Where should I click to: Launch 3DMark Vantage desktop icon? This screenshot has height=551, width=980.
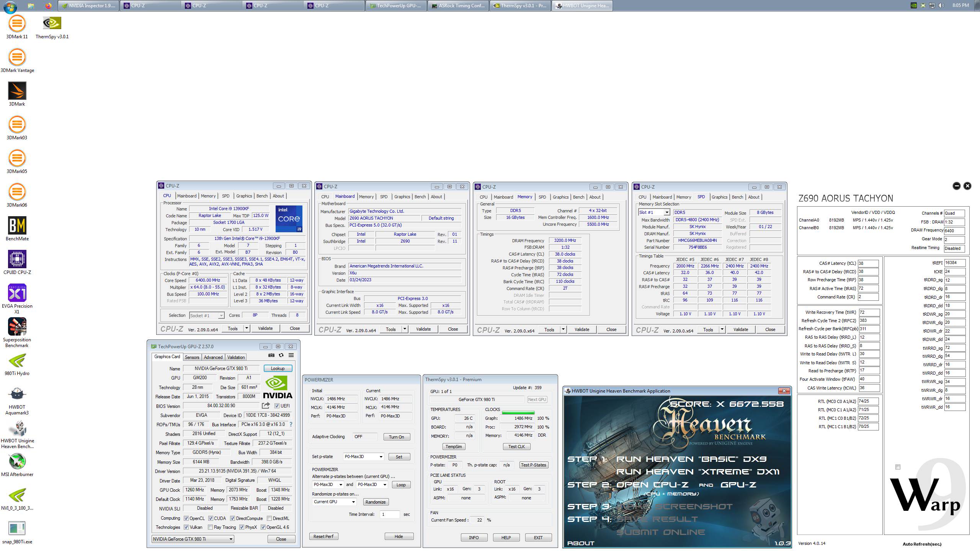click(x=17, y=61)
